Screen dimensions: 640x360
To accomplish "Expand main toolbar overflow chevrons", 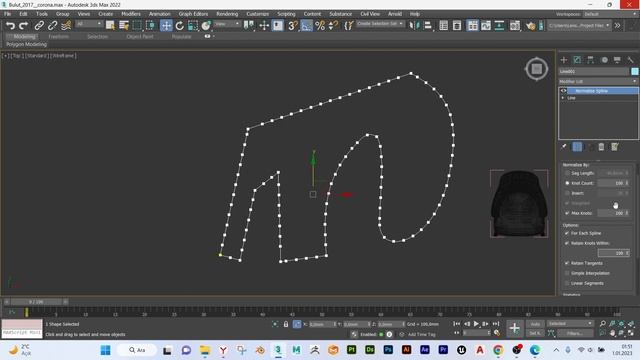I will click(618, 25).
